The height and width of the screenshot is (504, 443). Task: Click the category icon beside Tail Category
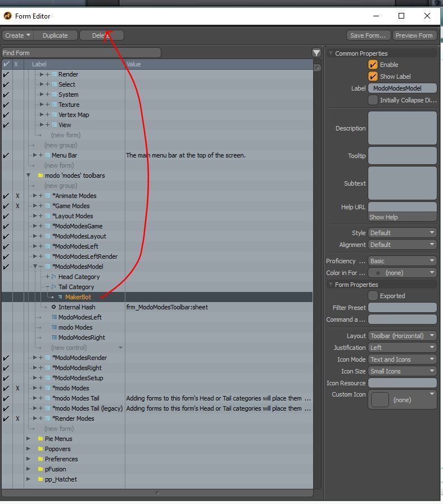53,287
